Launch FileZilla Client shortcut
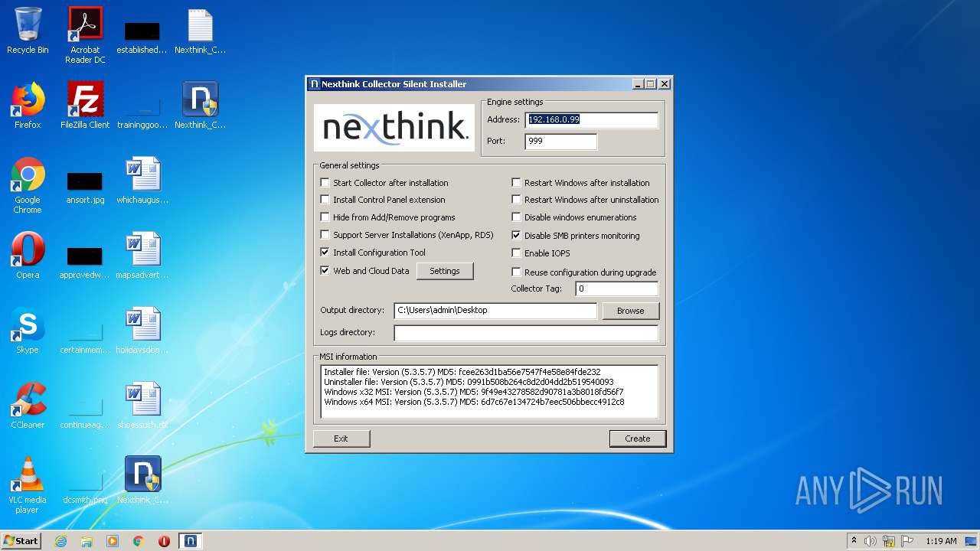The width and height of the screenshot is (980, 551). click(85, 106)
